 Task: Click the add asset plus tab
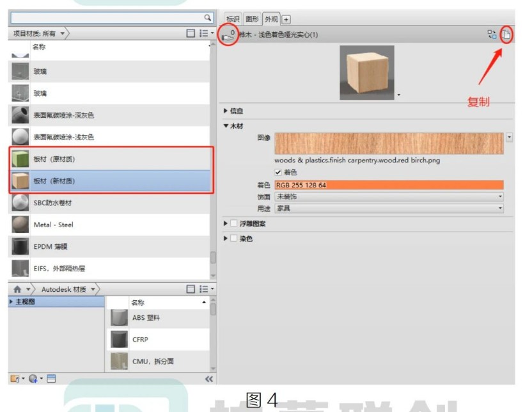286,19
